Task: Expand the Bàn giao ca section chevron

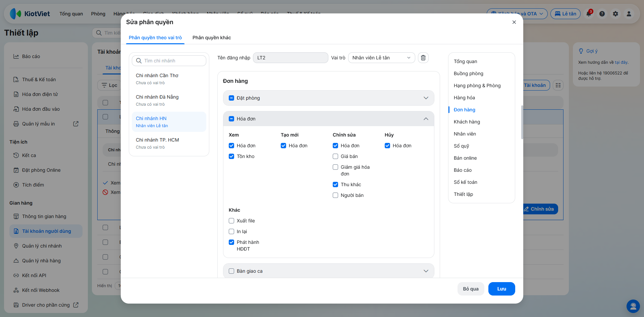Action: (426, 271)
